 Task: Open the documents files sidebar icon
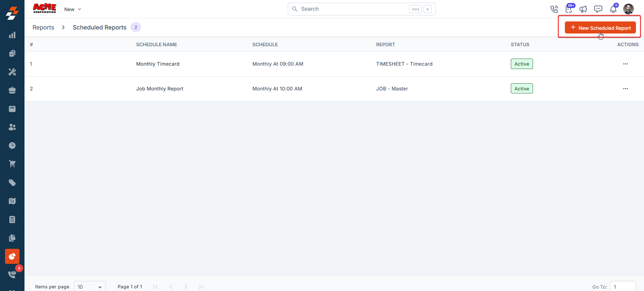(x=12, y=238)
